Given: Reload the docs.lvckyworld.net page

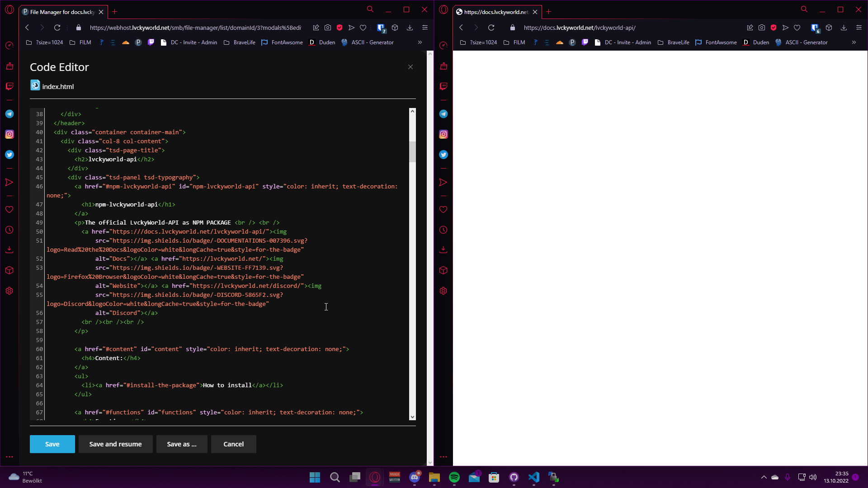Looking at the screenshot, I should tap(491, 28).
